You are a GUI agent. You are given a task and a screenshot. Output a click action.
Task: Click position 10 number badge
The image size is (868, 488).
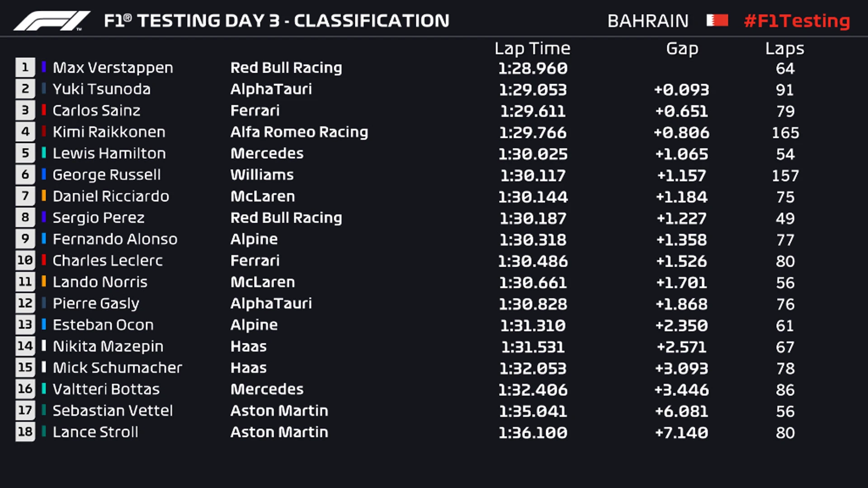click(25, 261)
